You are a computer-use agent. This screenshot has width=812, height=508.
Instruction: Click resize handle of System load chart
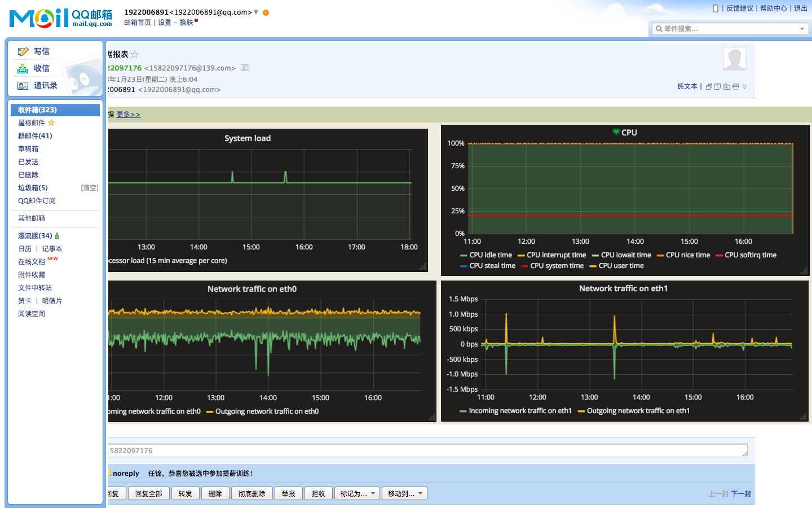pyautogui.click(x=423, y=266)
